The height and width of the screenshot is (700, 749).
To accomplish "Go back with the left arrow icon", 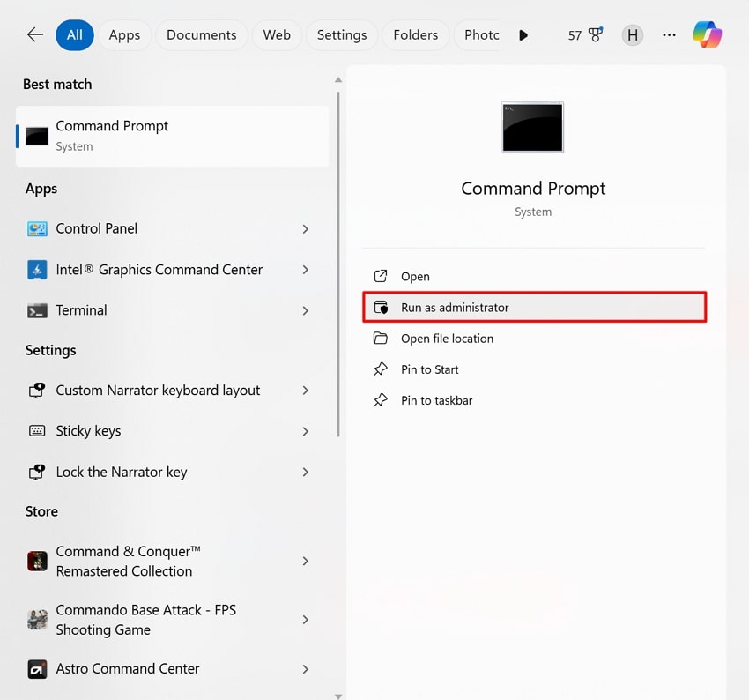I will point(35,34).
